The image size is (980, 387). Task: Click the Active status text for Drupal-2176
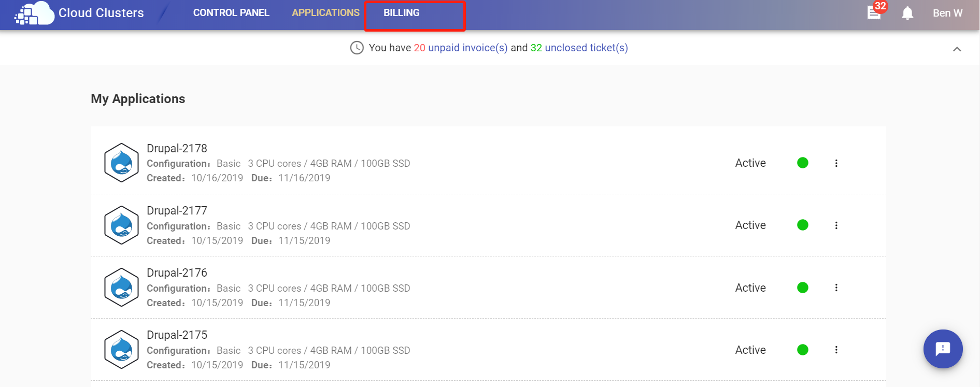(750, 288)
